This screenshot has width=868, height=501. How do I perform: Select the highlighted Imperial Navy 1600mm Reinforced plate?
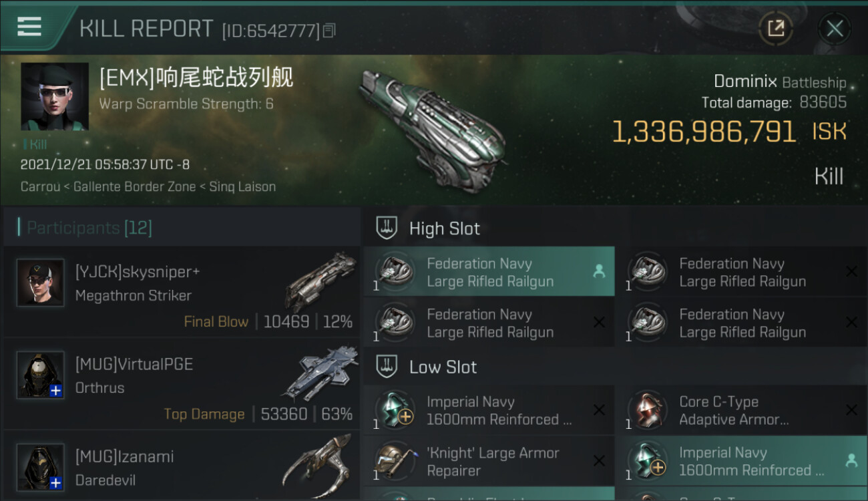tap(741, 462)
